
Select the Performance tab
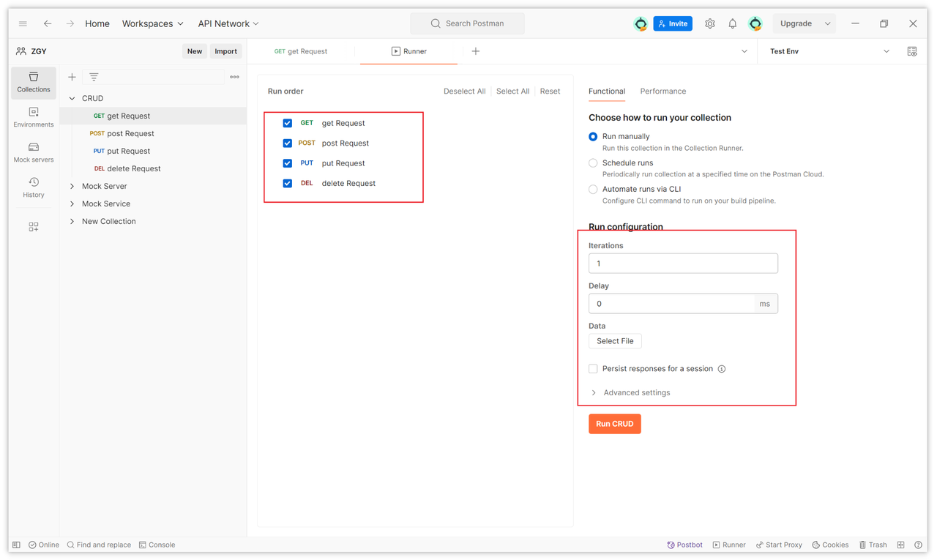(663, 92)
